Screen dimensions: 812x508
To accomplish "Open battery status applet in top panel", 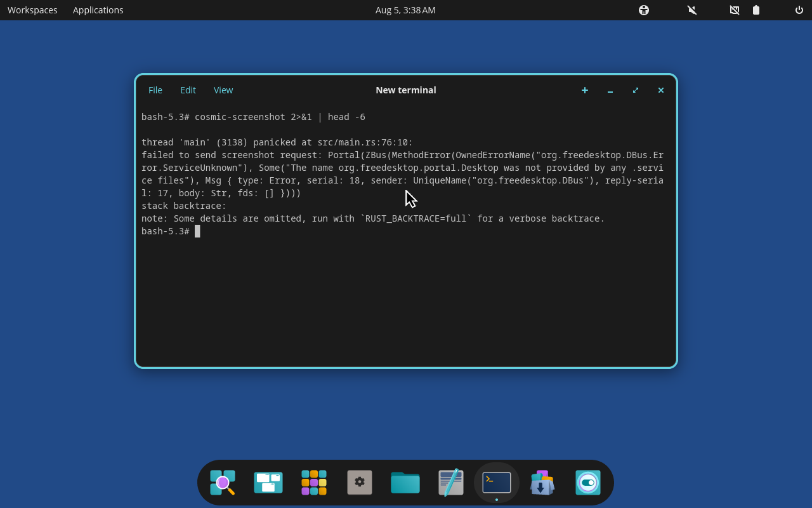I will click(756, 10).
